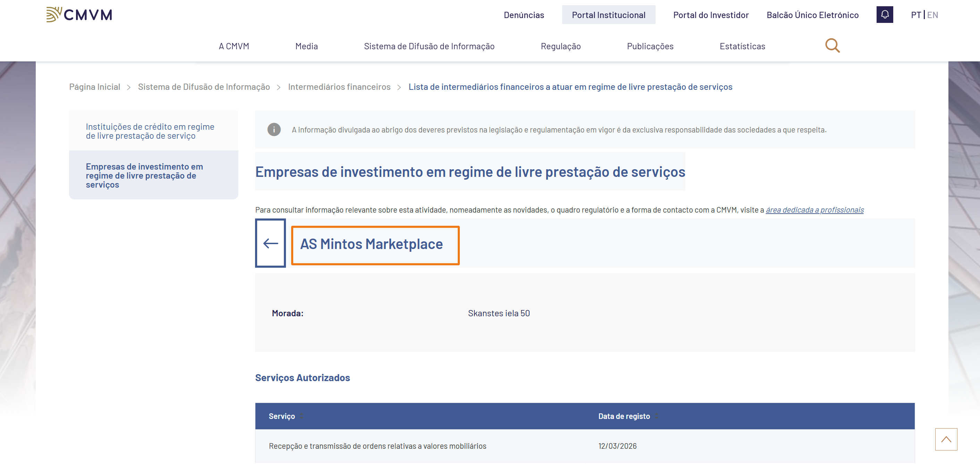Click Sistema de Difusão de Informação breadcrumb
Viewport: 980px width, 464px height.
(204, 87)
